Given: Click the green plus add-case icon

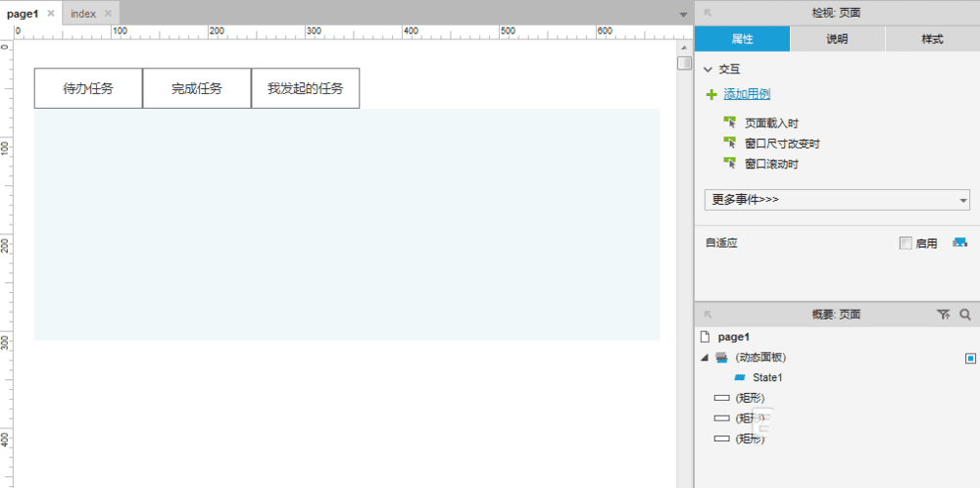Looking at the screenshot, I should (711, 95).
